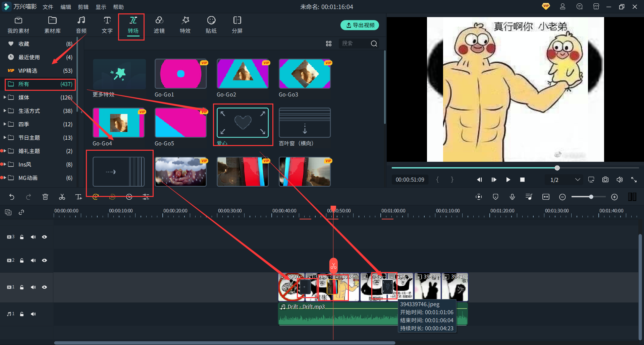Image resolution: width=644 pixels, height=345 pixels.
Task: Click the timeline zoom slider handle
Action: [x=591, y=197]
